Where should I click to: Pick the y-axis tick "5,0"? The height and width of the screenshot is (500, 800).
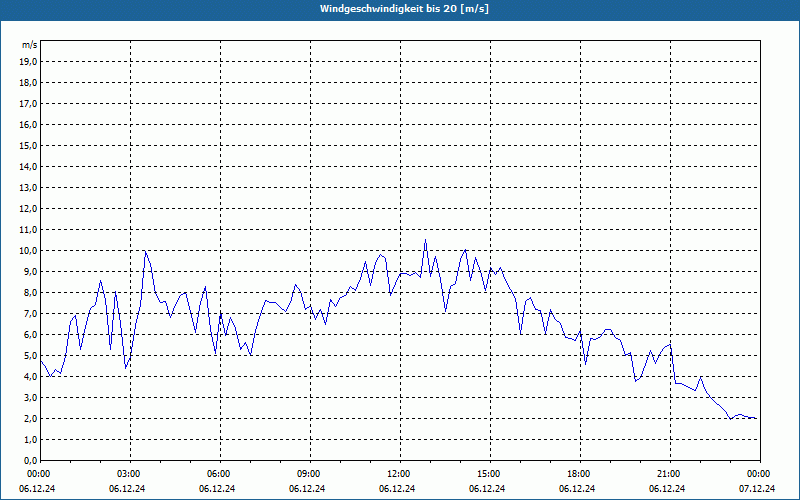pos(31,356)
